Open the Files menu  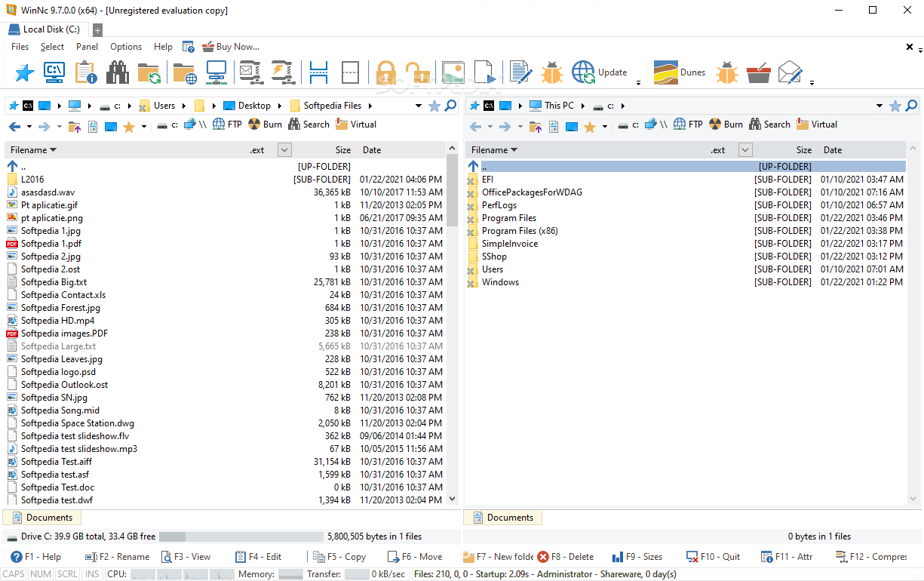pyautogui.click(x=20, y=47)
